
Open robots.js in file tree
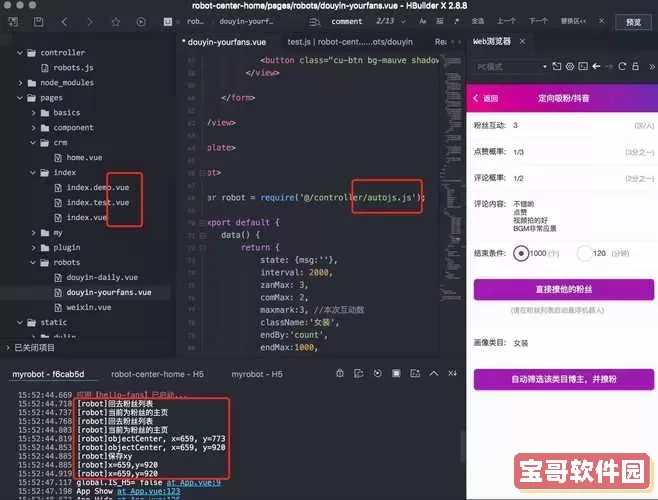[73, 68]
